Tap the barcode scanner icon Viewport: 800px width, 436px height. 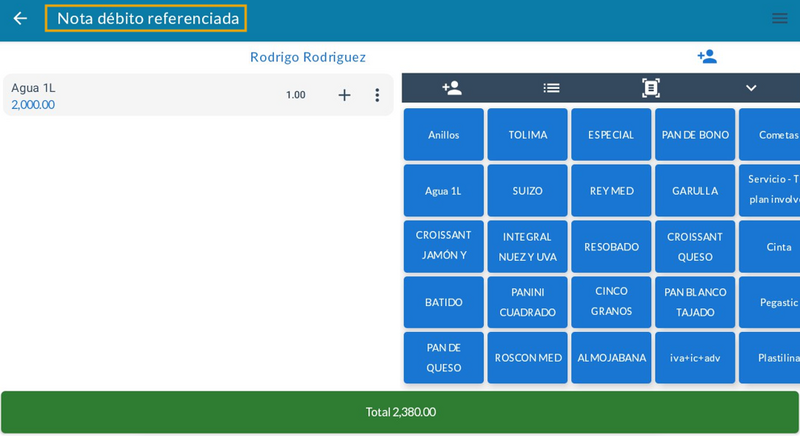click(x=651, y=88)
